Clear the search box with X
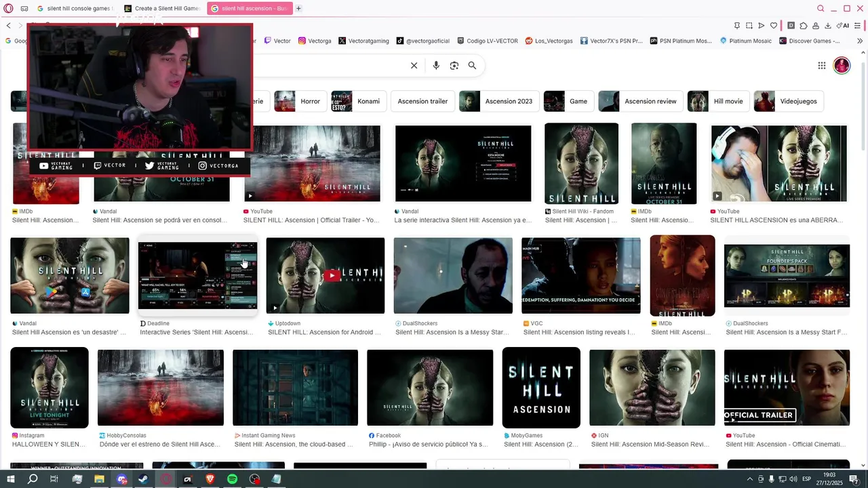This screenshot has width=868, height=488. (x=414, y=66)
